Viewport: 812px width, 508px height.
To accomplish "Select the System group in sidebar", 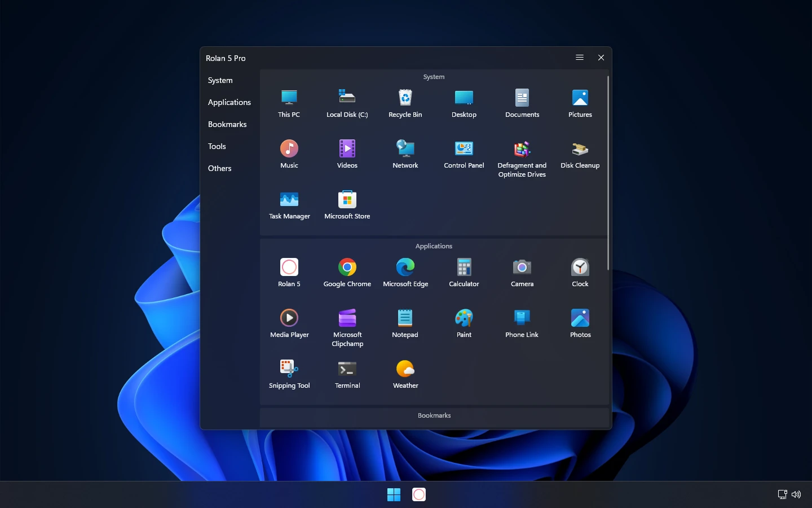I will [220, 80].
